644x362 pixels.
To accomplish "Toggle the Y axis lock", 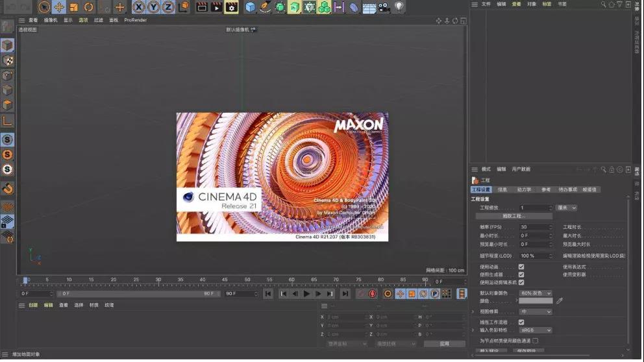I will [154, 7].
